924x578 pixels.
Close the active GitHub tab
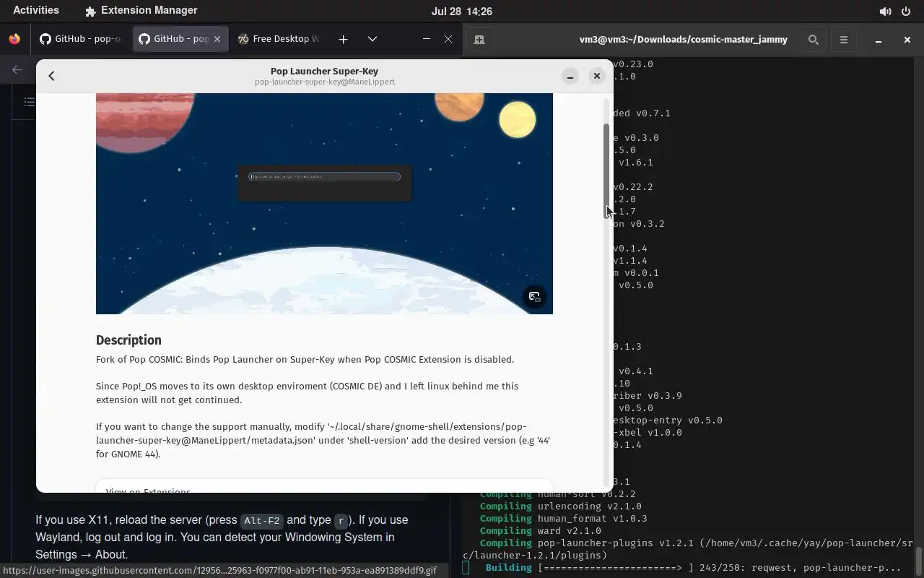[217, 39]
